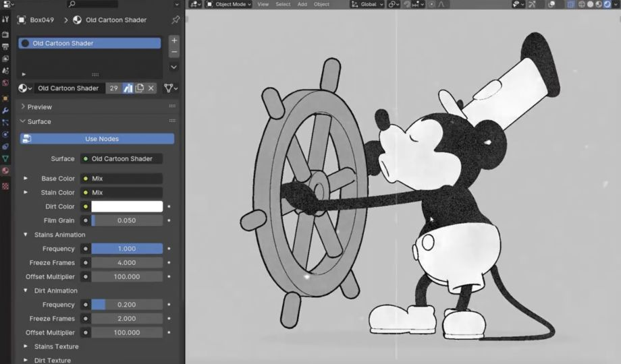Open the Render properties tab
Image resolution: width=621 pixels, height=364 pixels.
[x=5, y=35]
